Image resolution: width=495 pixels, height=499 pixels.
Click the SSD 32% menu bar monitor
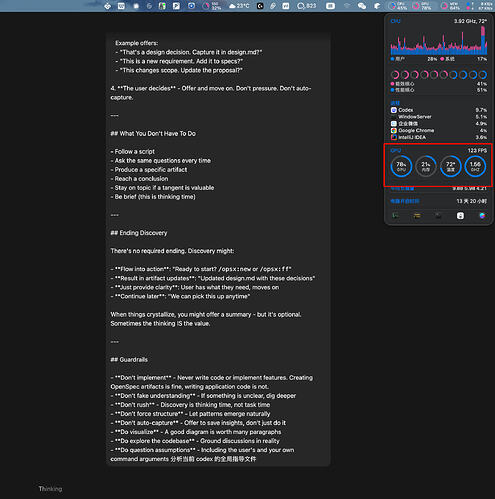(x=212, y=6)
